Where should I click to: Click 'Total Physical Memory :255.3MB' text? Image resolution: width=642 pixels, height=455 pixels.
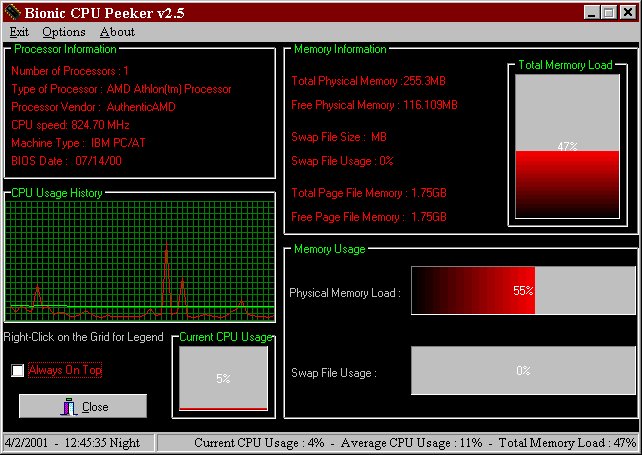point(368,81)
